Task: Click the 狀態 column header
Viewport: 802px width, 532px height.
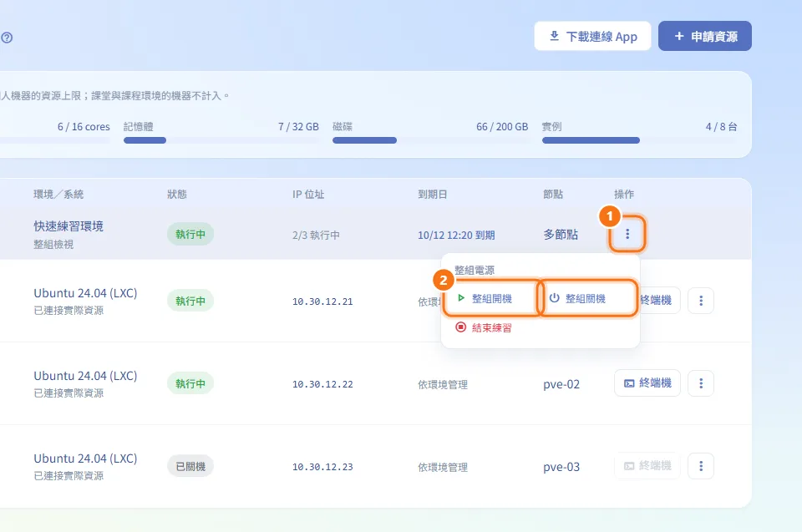Action: click(177, 195)
